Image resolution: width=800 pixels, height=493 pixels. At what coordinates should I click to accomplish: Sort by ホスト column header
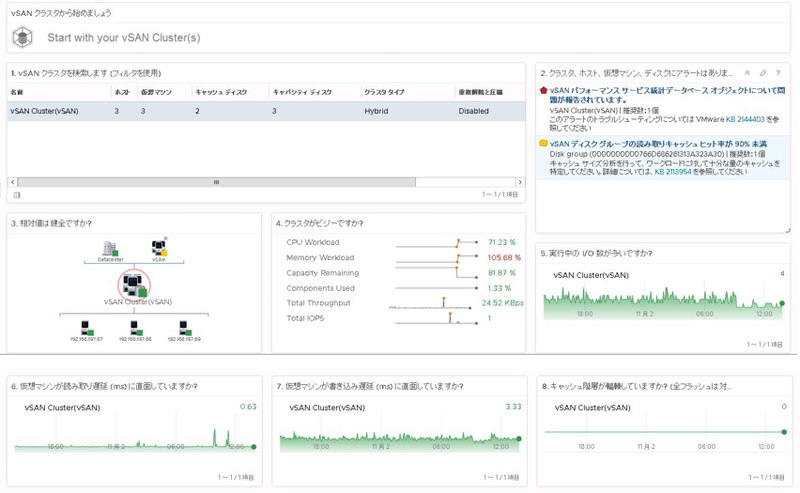click(x=122, y=92)
